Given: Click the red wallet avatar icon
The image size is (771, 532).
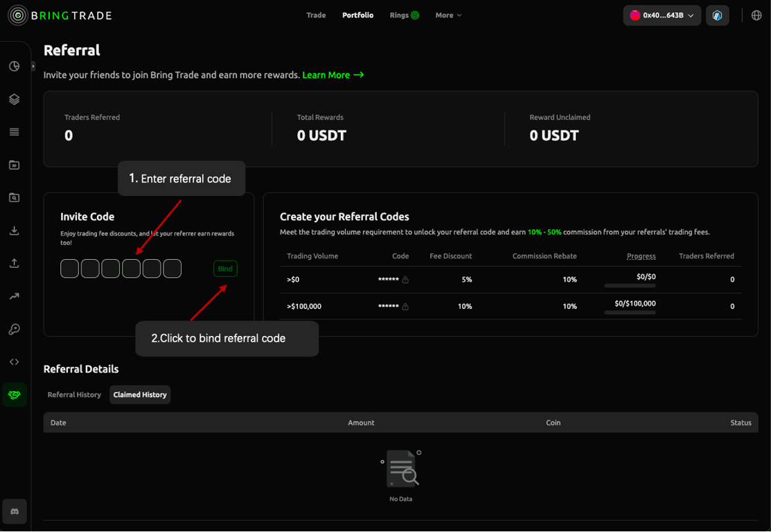Looking at the screenshot, I should [x=635, y=15].
